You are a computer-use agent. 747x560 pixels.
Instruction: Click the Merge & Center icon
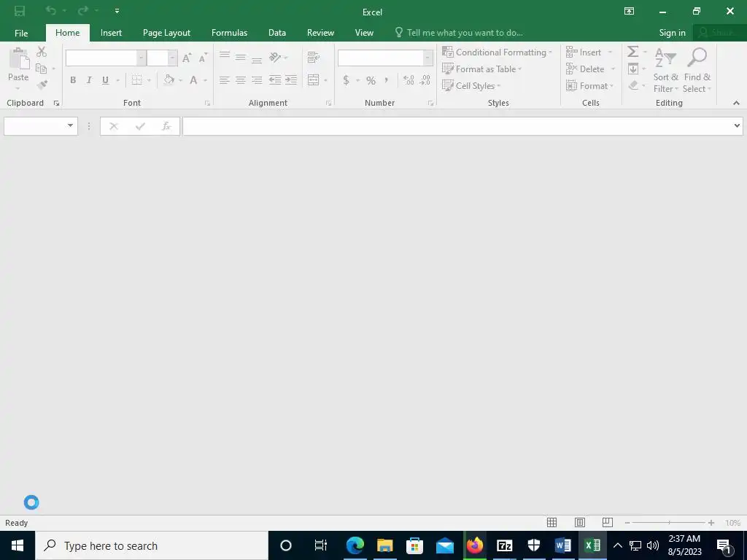point(313,80)
